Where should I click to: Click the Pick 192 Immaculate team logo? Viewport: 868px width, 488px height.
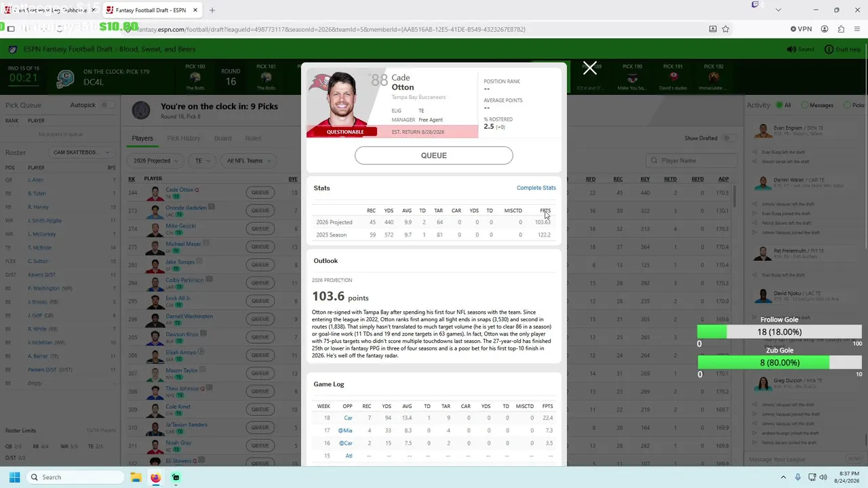pyautogui.click(x=713, y=78)
